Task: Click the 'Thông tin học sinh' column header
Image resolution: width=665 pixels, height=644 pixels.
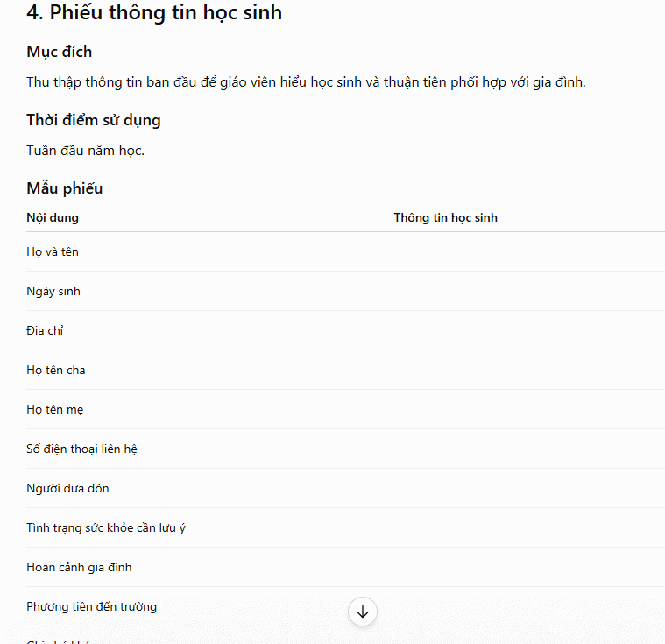Action: 445,217
